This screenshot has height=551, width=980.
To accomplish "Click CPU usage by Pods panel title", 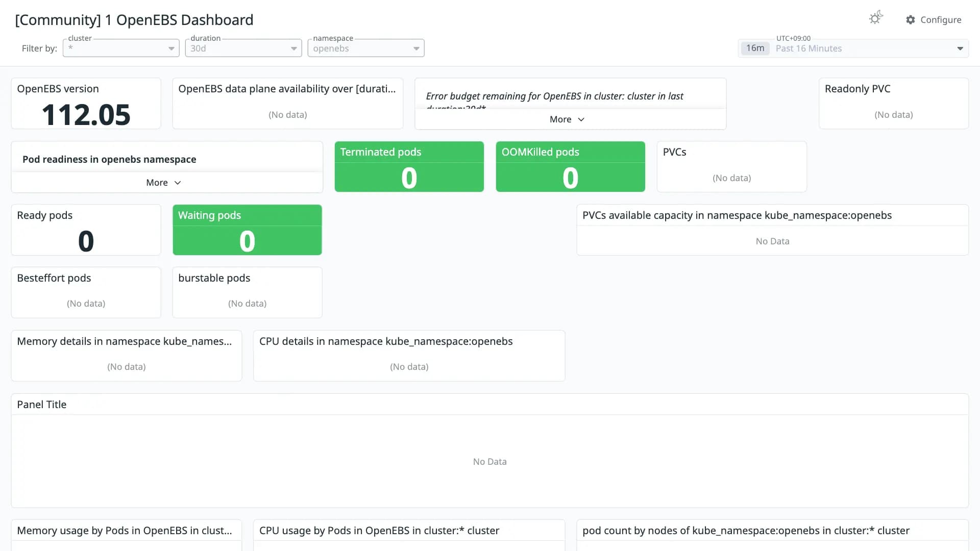I will click(379, 531).
